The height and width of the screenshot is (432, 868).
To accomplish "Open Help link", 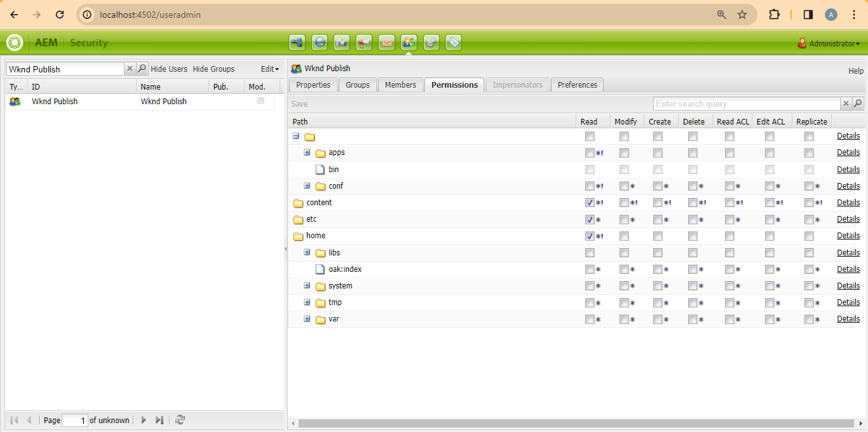I will tap(856, 71).
